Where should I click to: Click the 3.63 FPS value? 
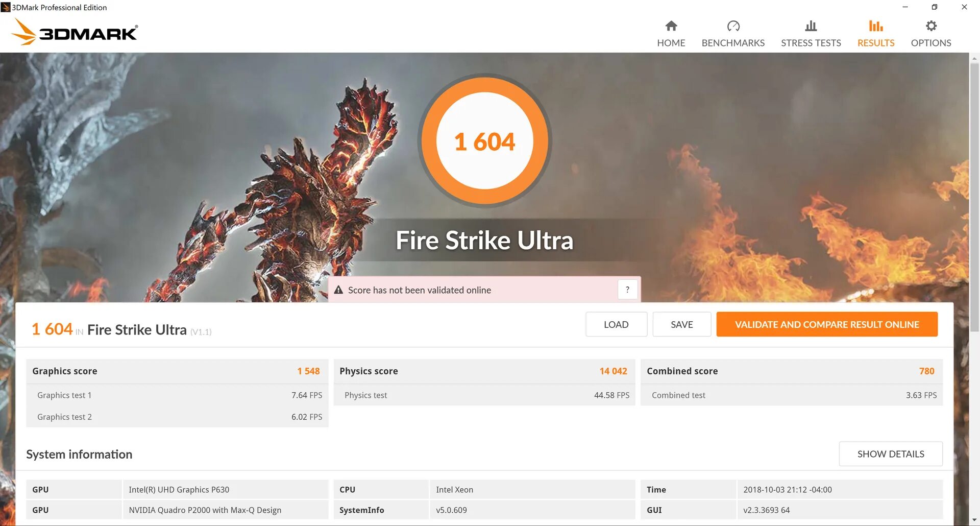pos(921,395)
